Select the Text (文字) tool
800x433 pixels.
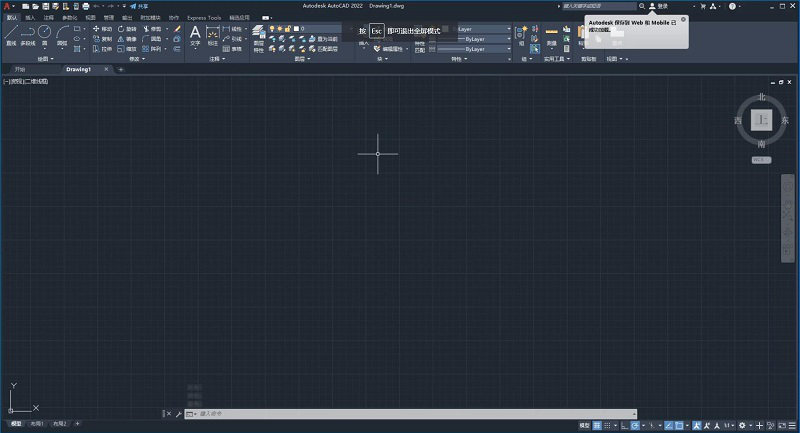click(195, 36)
